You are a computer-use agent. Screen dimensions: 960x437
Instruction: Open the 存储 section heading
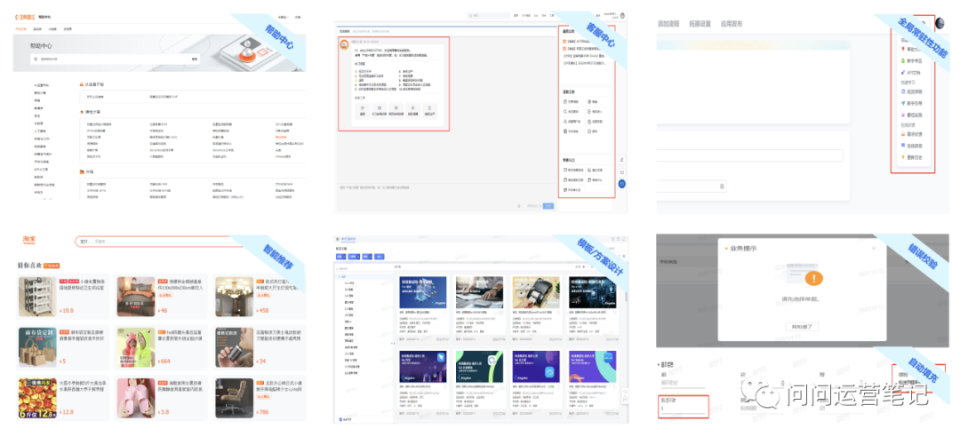90,172
